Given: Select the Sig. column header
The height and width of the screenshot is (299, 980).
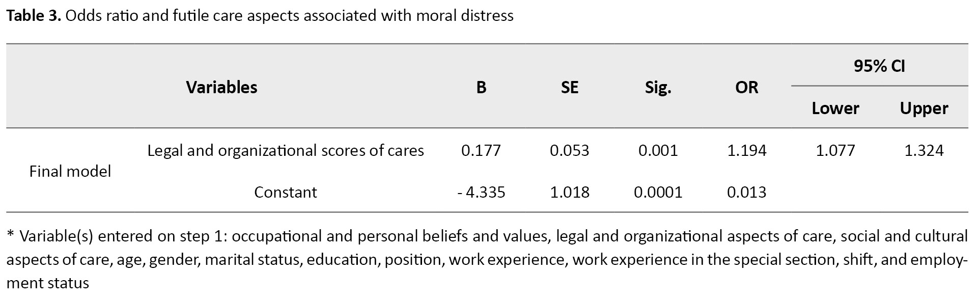Looking at the screenshot, I should 658,87.
